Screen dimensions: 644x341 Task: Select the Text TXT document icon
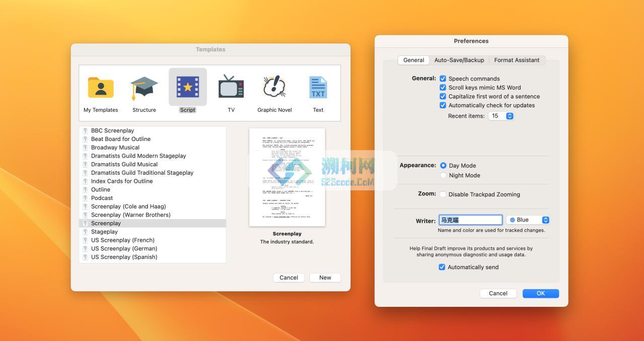click(x=318, y=87)
